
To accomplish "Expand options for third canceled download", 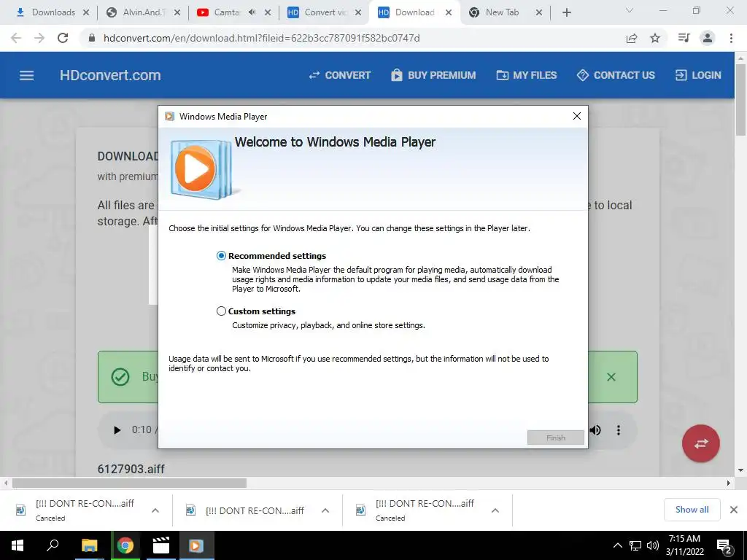I will [495, 510].
